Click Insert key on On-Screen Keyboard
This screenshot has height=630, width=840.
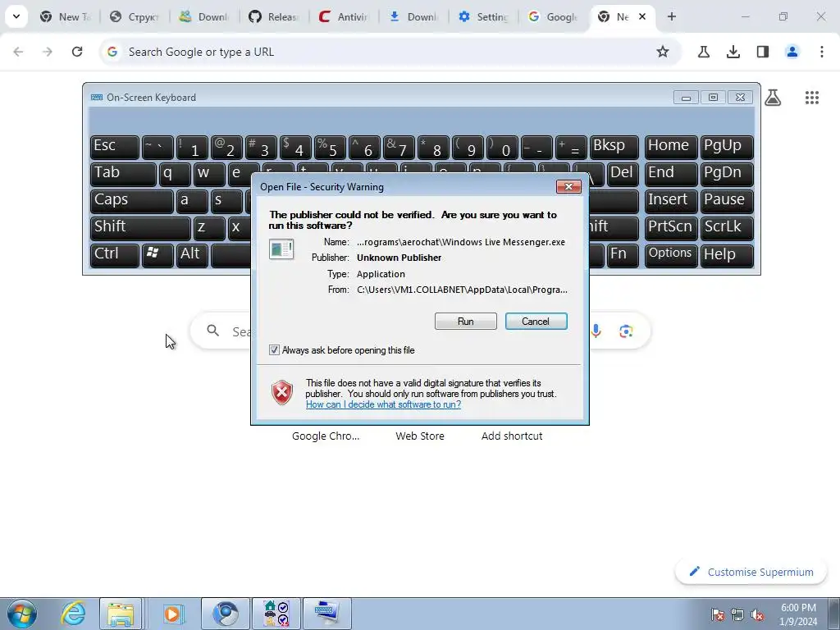point(671,201)
